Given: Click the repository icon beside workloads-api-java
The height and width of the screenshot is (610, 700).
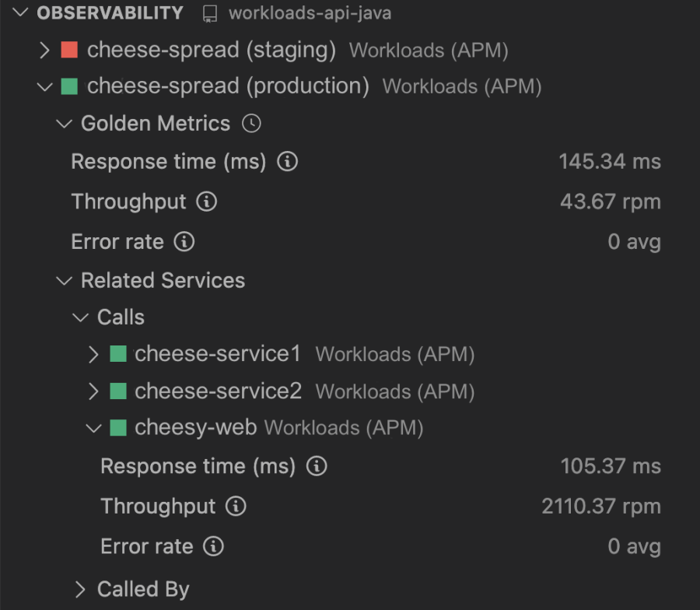Looking at the screenshot, I should 210,13.
